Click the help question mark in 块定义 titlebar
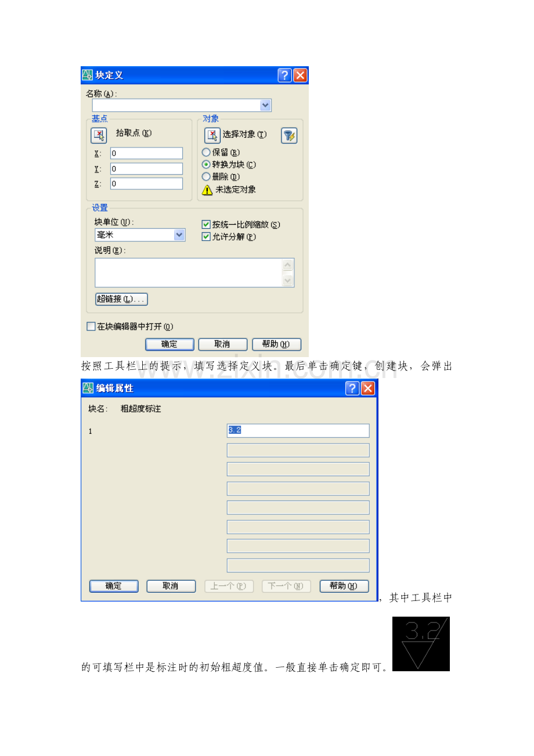 coord(284,75)
